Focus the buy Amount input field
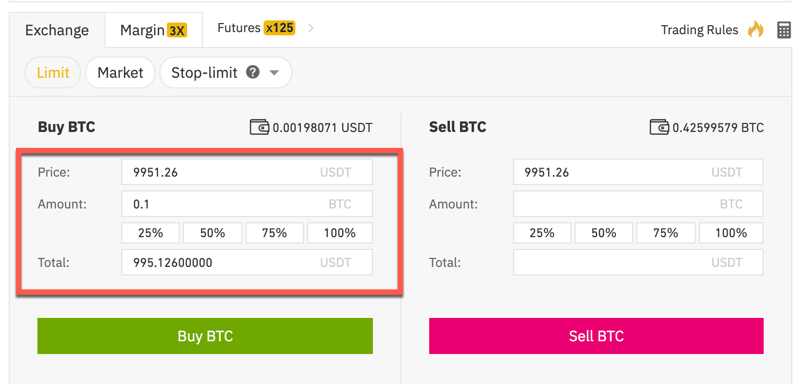800x384 pixels. (x=247, y=204)
